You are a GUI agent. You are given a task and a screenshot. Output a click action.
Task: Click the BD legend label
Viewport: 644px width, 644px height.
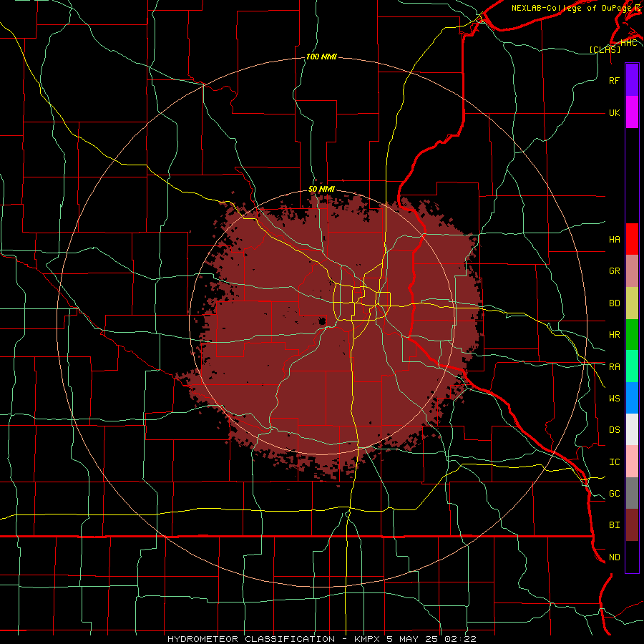point(614,303)
